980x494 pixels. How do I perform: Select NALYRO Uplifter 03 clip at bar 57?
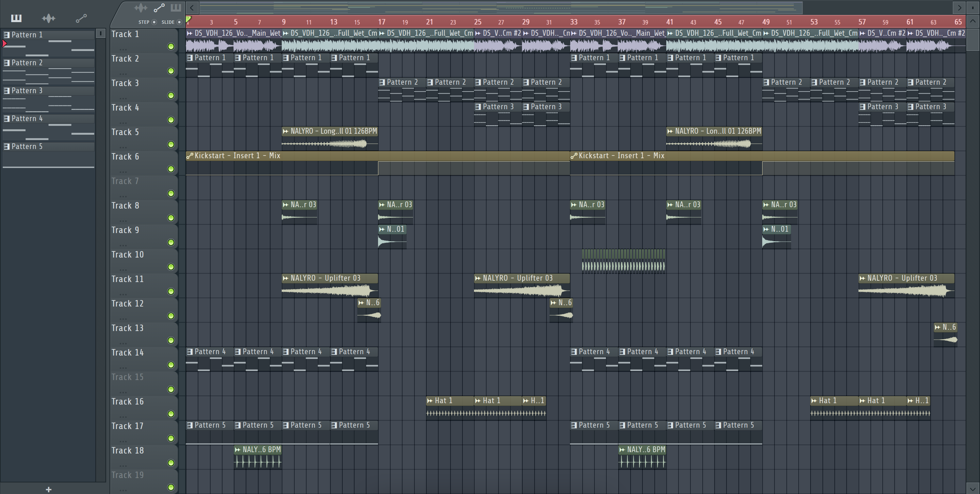click(906, 285)
